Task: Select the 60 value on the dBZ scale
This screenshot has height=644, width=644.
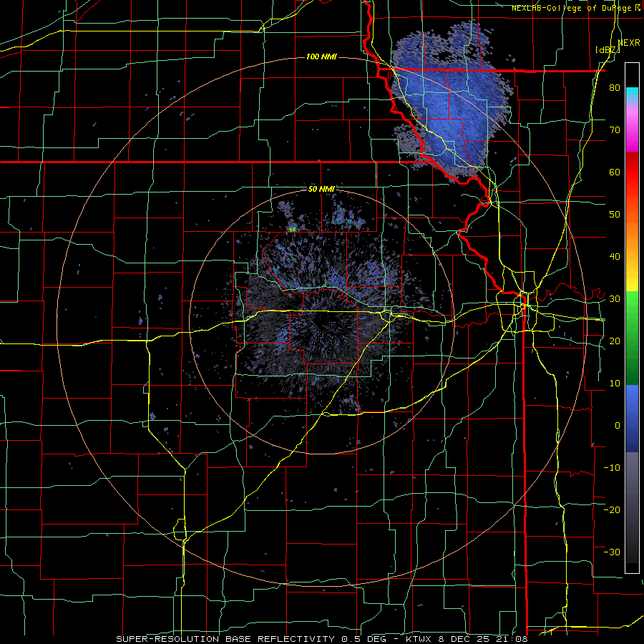Action: [615, 172]
